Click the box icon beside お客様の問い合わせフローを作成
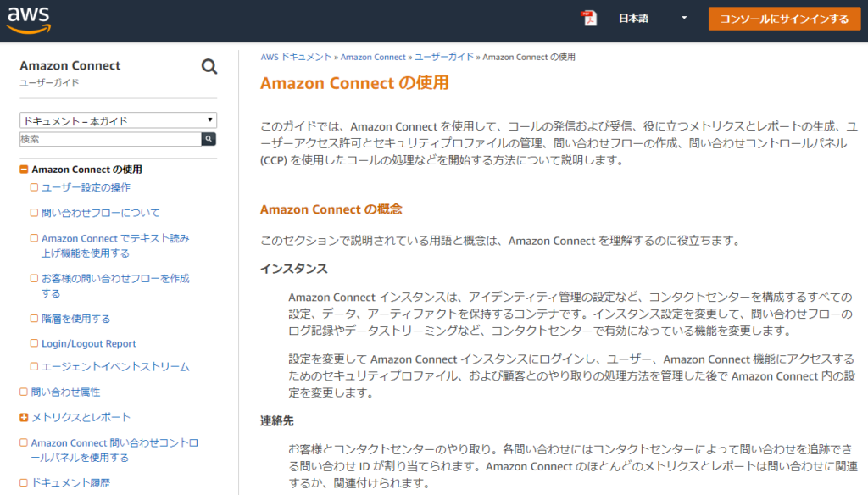This screenshot has width=868, height=495. pyautogui.click(x=34, y=279)
